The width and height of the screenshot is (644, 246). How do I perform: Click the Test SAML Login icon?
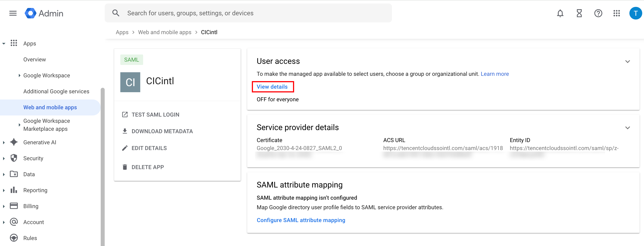coord(125,115)
